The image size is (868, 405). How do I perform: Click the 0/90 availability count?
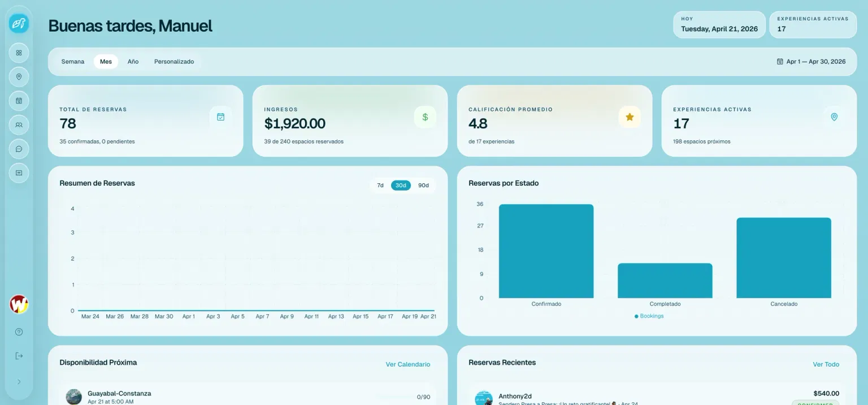coord(423,397)
